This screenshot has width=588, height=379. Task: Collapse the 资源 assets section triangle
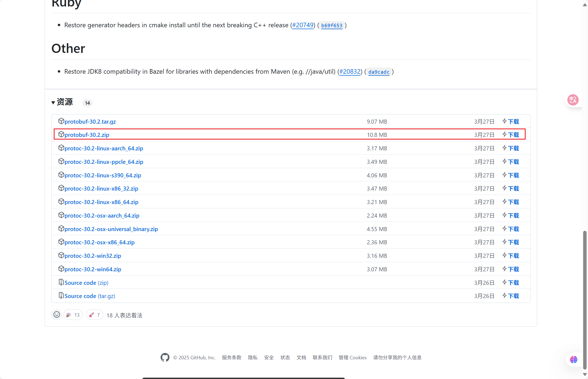point(53,103)
